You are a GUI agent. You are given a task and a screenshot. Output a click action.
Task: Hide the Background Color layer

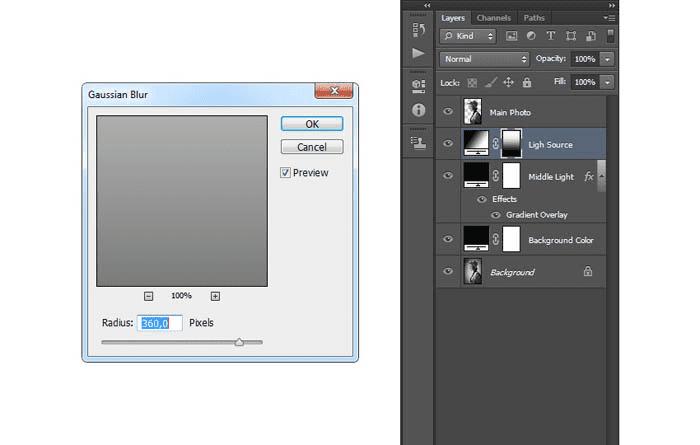[448, 239]
